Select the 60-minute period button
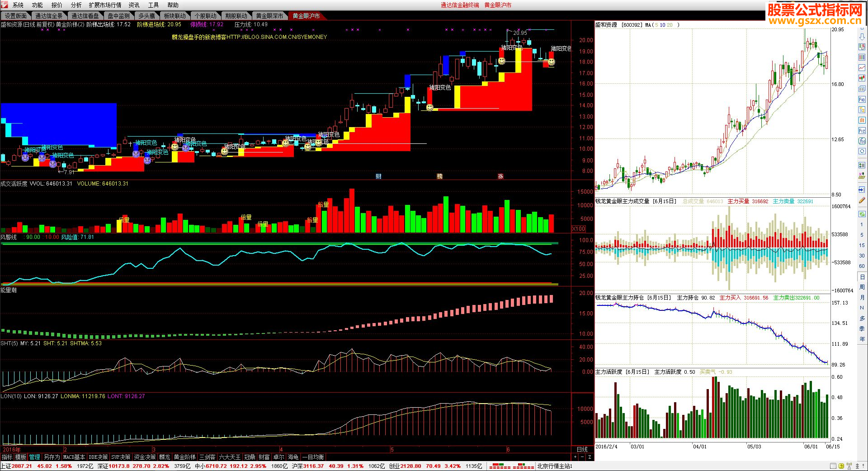Image resolution: width=868 pixels, height=471 pixels. click(x=862, y=266)
